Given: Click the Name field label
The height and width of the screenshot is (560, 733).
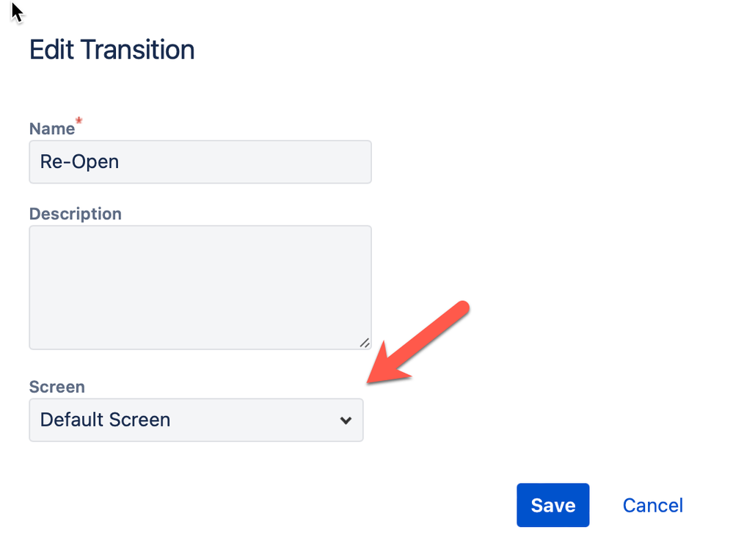Looking at the screenshot, I should (x=52, y=128).
